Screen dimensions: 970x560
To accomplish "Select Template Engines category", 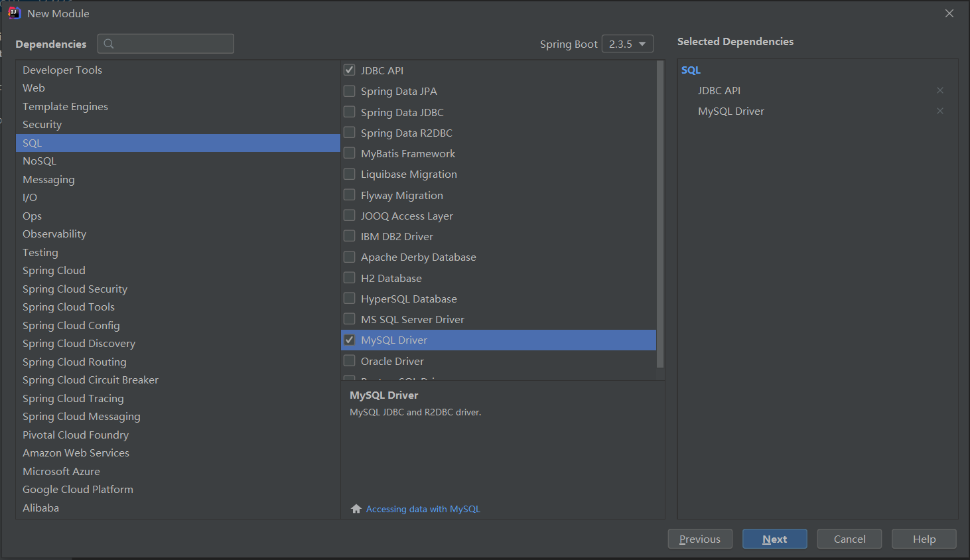I will (178, 106).
